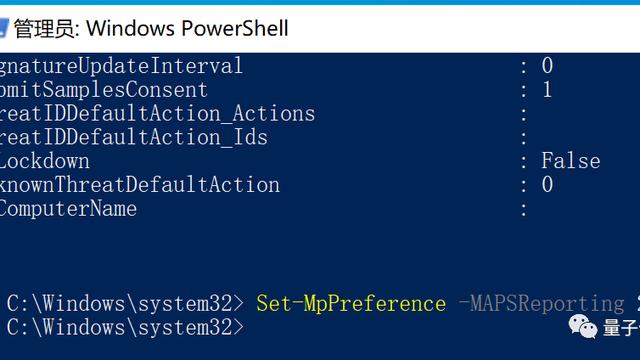
Task: Click the first C:\Windows\system32 prompt
Action: [125, 304]
